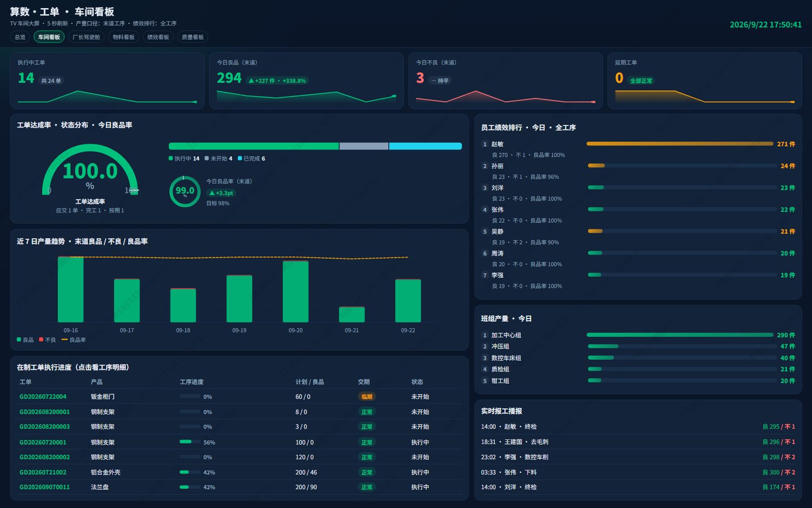Click the 钳工组 team row

coord(638,381)
